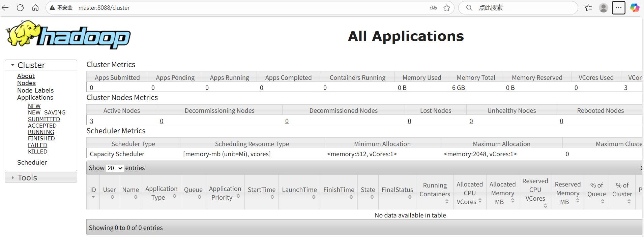Sort by Application Type column
This screenshot has height=237, width=644.
[161, 192]
